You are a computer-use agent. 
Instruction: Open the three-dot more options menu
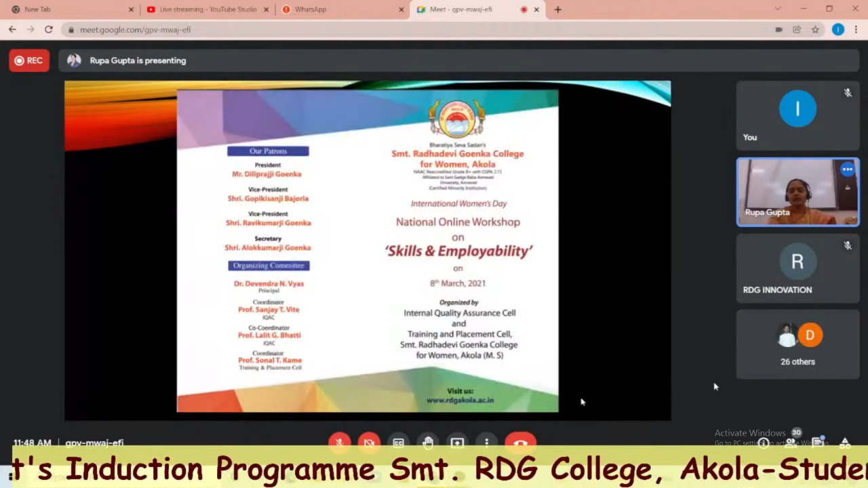coord(486,443)
